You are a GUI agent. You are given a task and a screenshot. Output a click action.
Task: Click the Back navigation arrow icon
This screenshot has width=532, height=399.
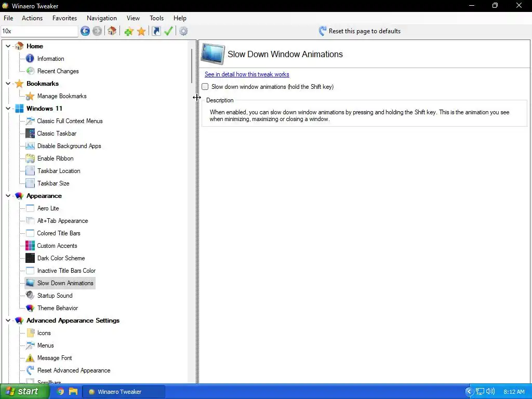85,31
